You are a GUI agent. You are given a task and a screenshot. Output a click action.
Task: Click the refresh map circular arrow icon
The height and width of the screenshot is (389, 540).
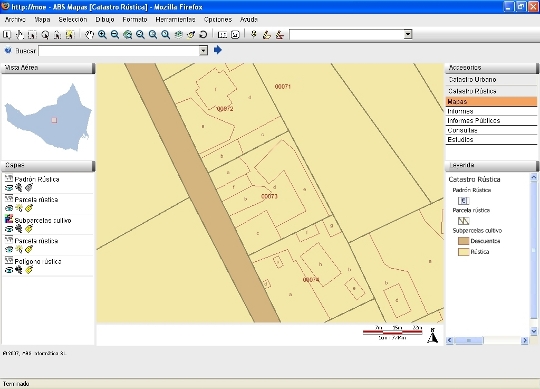coord(204,34)
